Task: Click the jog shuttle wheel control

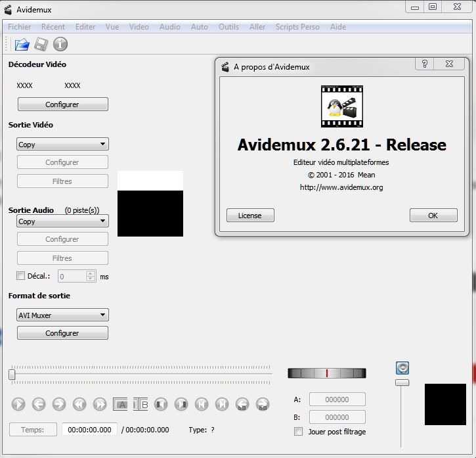Action: [x=327, y=373]
